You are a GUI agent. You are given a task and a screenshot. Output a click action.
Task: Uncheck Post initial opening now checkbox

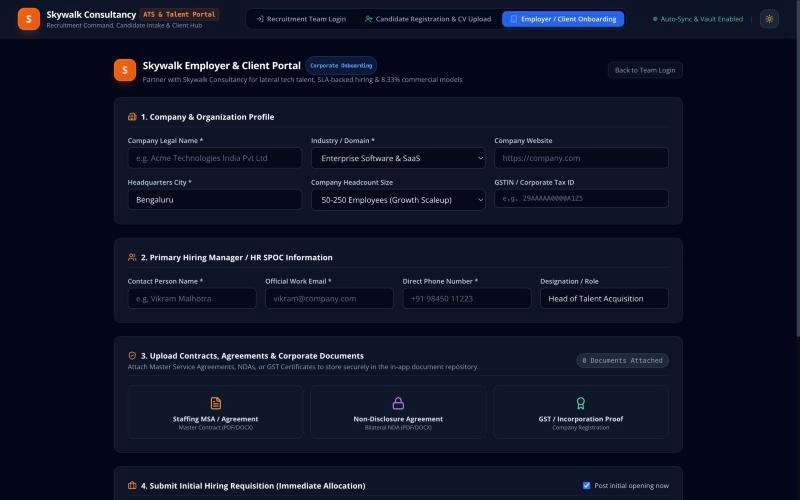pos(586,486)
